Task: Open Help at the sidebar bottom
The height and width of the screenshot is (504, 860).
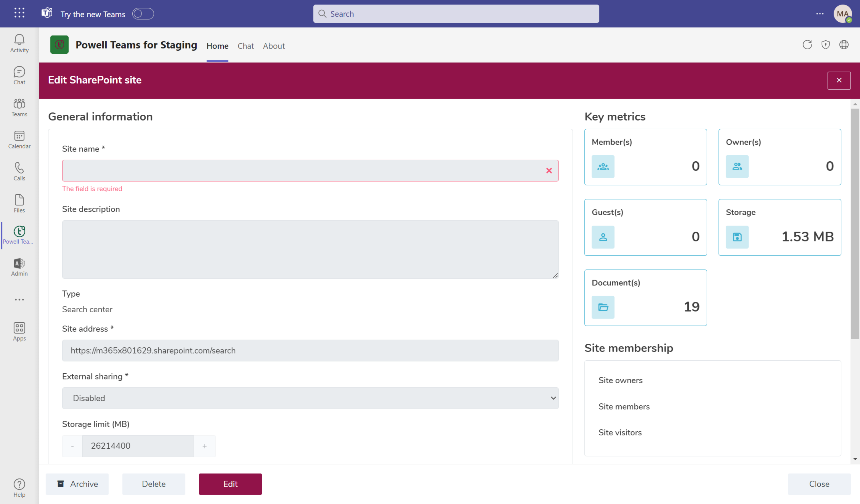Action: 20,488
